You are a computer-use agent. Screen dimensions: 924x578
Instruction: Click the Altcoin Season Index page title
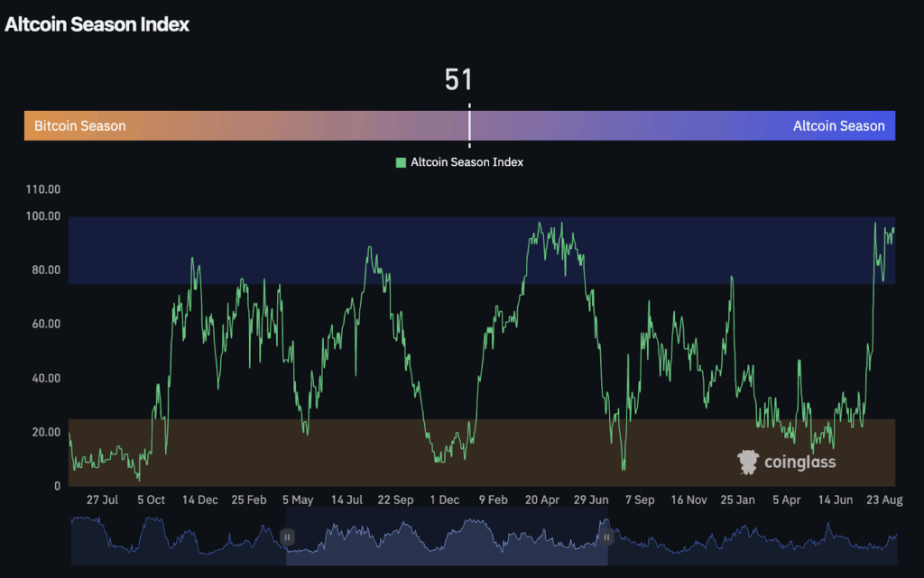97,24
